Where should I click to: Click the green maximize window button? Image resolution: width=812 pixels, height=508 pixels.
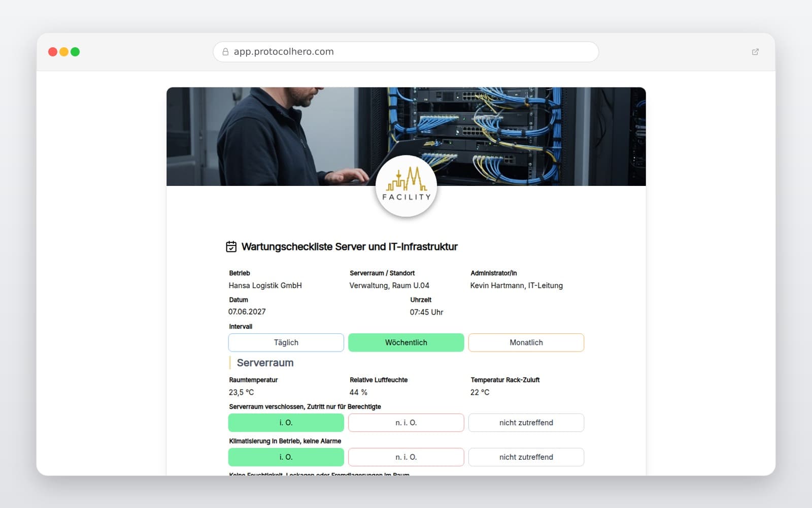click(x=75, y=52)
